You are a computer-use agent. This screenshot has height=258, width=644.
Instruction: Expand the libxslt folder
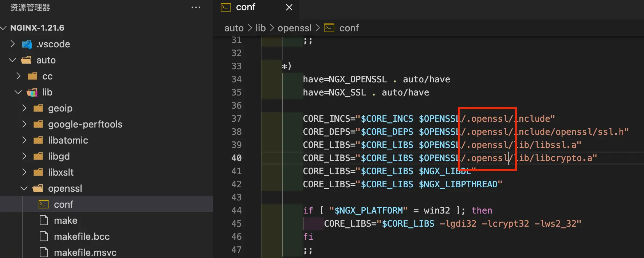click(x=60, y=172)
